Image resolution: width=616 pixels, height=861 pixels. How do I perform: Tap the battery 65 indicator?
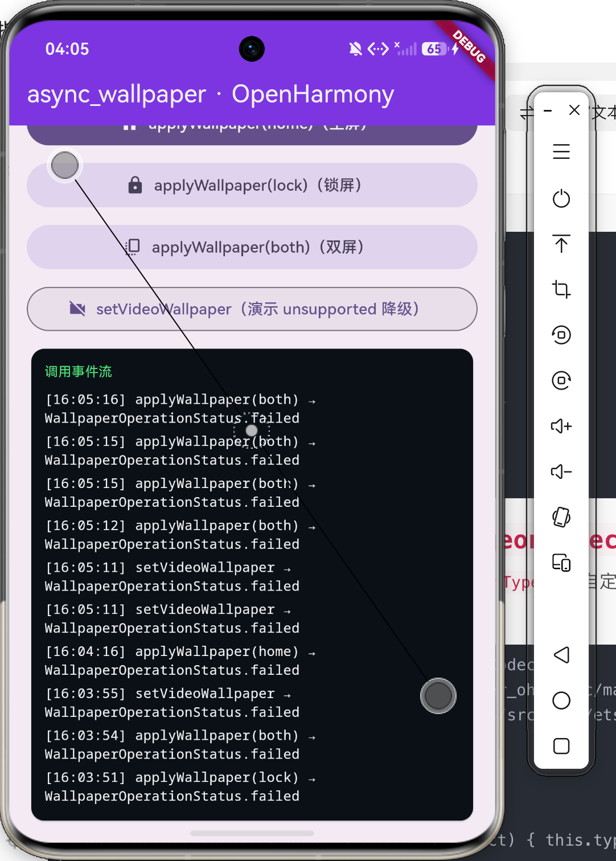pyautogui.click(x=436, y=49)
